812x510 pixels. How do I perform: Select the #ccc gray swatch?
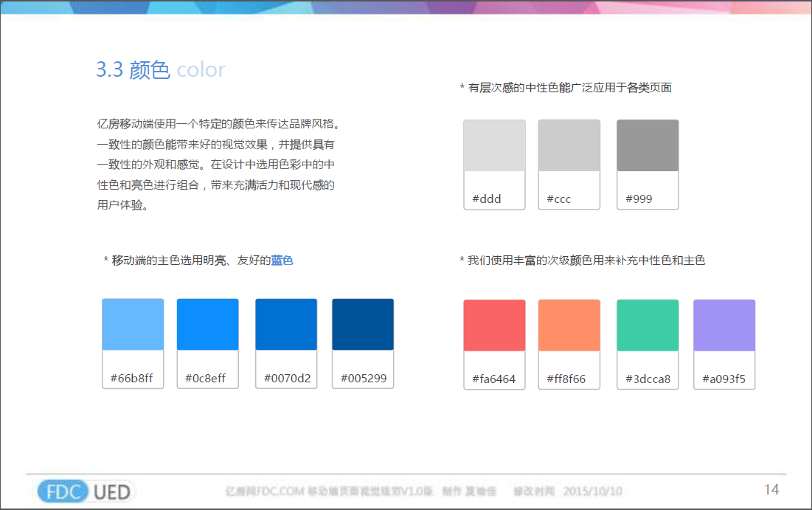click(x=569, y=146)
